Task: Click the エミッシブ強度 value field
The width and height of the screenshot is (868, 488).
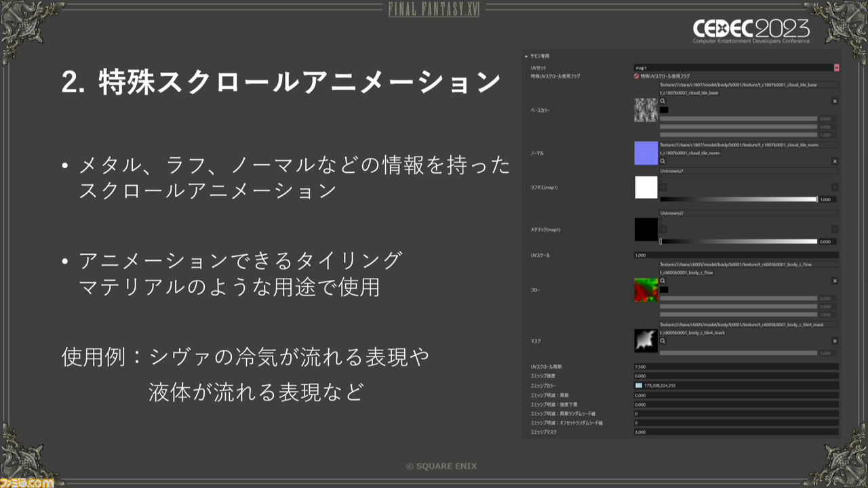Action: tap(736, 375)
